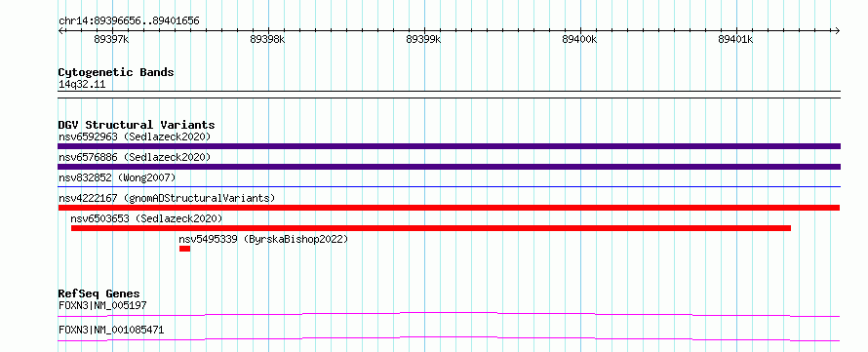The height and width of the screenshot is (352, 868).
Task: Select the thin blue nsv832852 variant line
Action: [449, 187]
